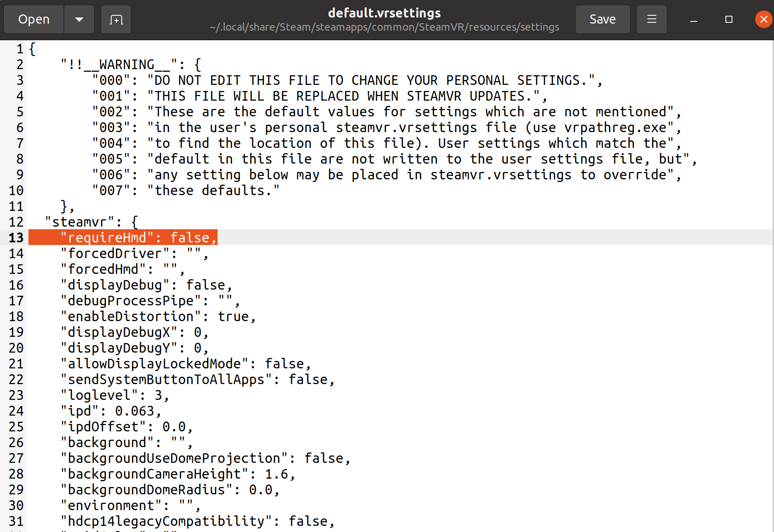Click the "displayDebug": false line
This screenshot has width=774, height=532.
tap(146, 285)
